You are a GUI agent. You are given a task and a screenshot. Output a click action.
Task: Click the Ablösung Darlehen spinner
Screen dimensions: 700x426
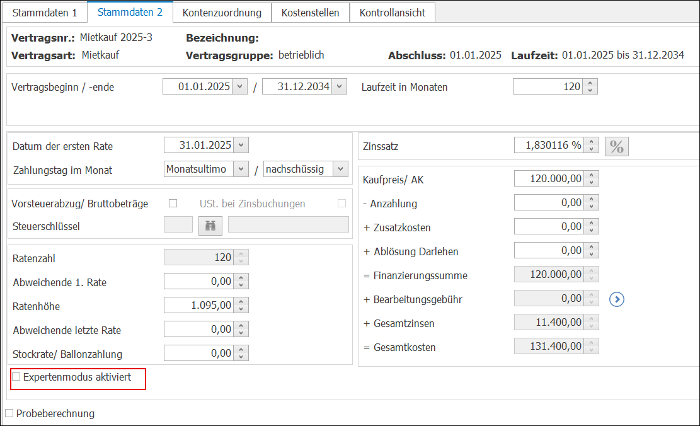coord(592,251)
